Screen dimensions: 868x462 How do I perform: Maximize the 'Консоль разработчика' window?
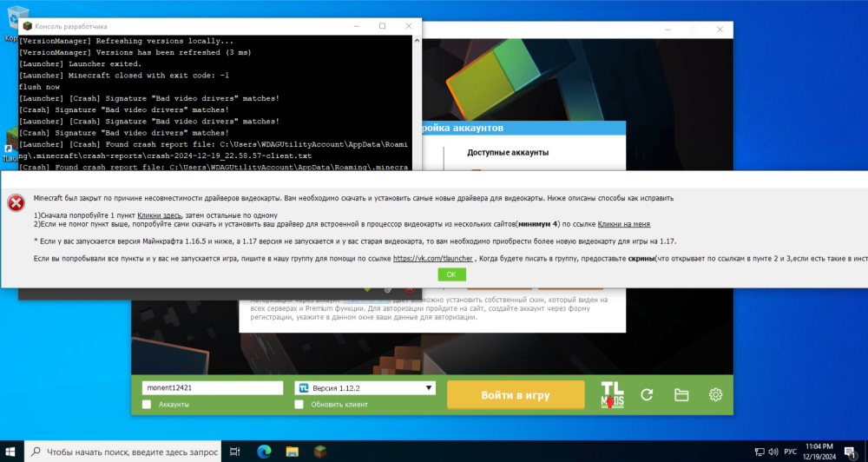pyautogui.click(x=382, y=26)
